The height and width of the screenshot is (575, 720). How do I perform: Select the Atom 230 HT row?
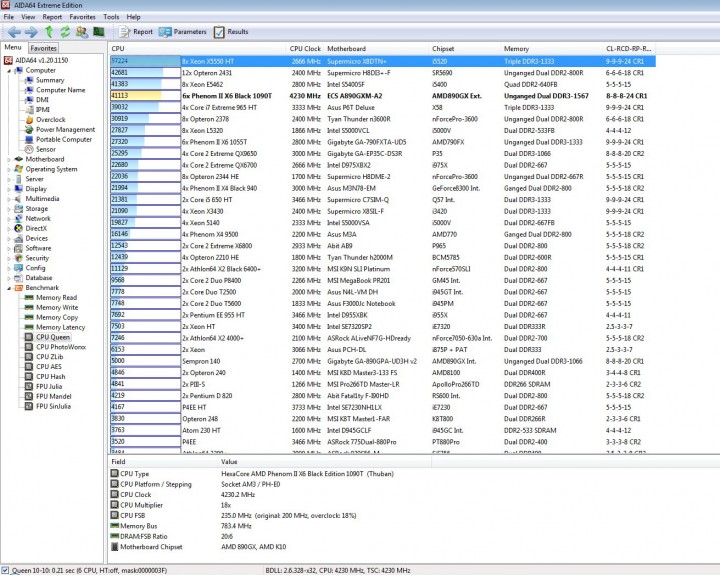[383, 430]
